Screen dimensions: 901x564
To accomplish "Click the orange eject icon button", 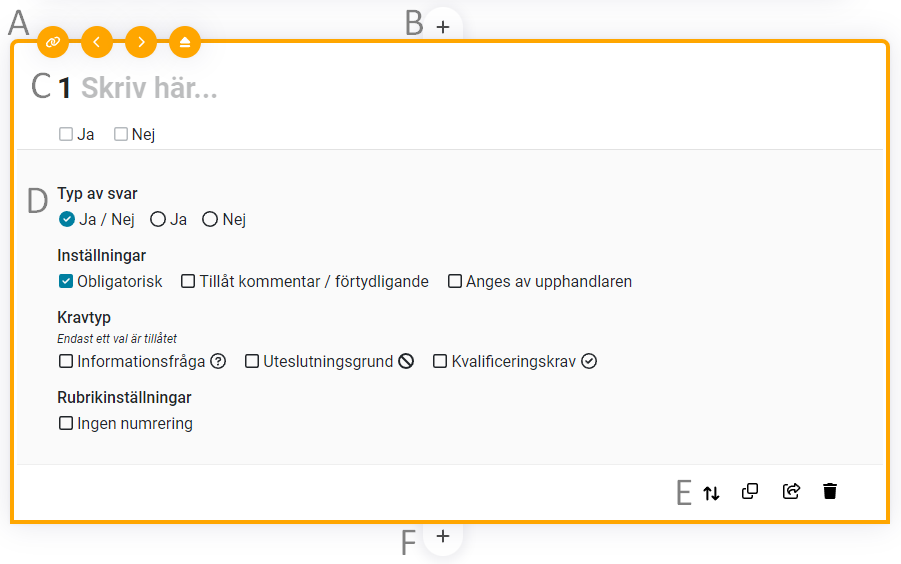I will point(185,42).
